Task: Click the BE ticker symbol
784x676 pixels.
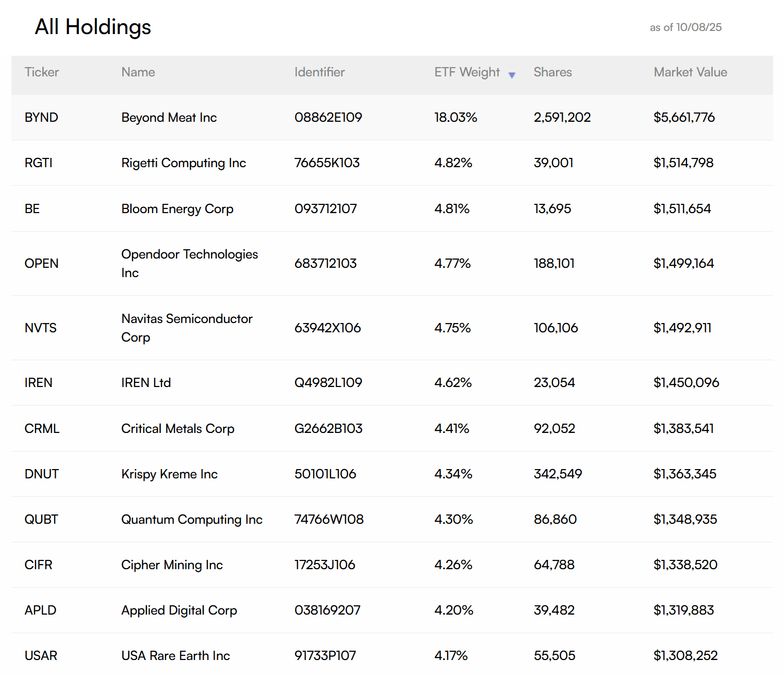Action: click(x=32, y=209)
